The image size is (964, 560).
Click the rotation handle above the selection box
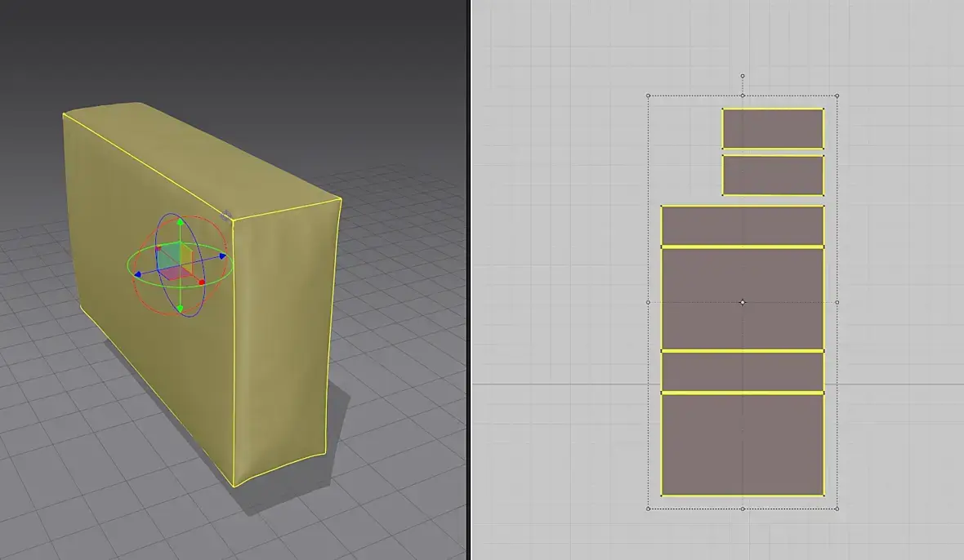(x=743, y=76)
